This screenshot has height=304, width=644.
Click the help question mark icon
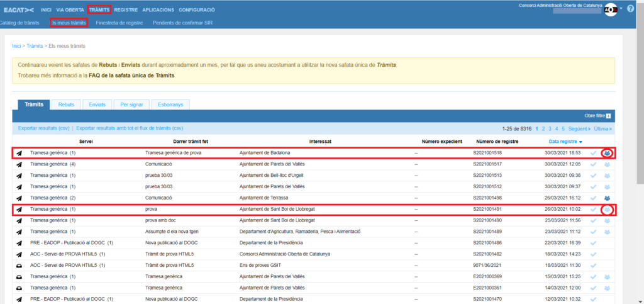coord(631,9)
